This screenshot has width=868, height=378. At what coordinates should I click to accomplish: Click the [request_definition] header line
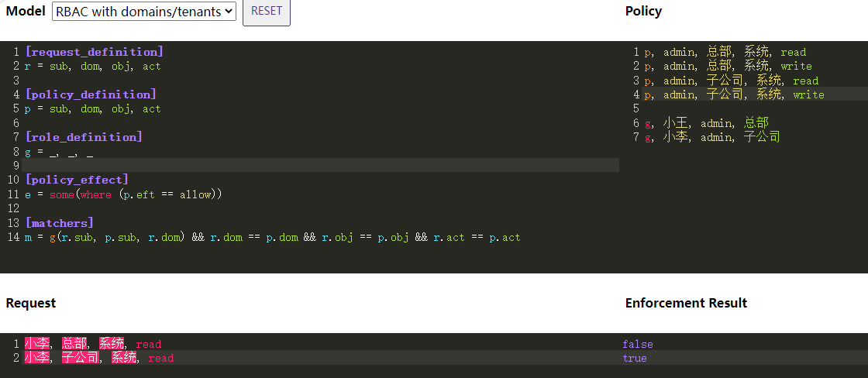click(x=94, y=52)
